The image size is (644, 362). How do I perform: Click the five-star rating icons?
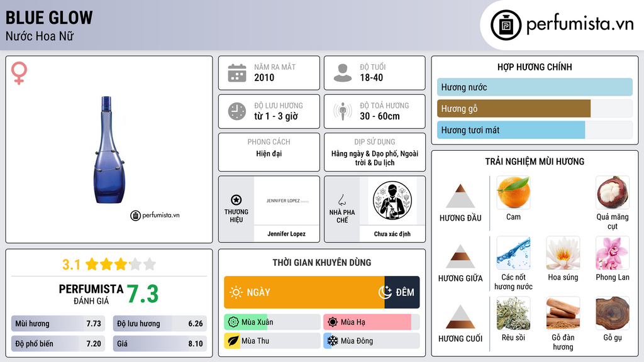pyautogui.click(x=121, y=264)
